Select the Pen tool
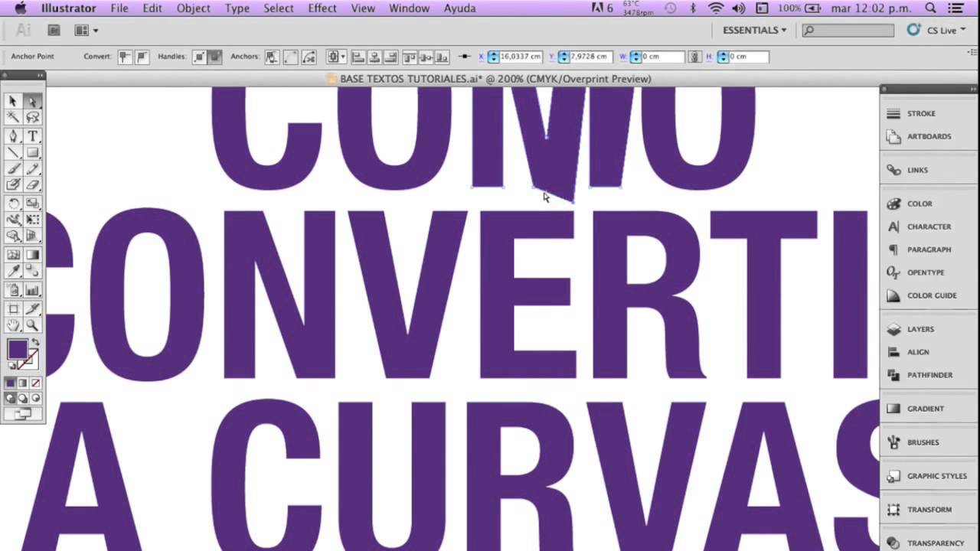Viewport: 980px width, 551px height. (13, 136)
